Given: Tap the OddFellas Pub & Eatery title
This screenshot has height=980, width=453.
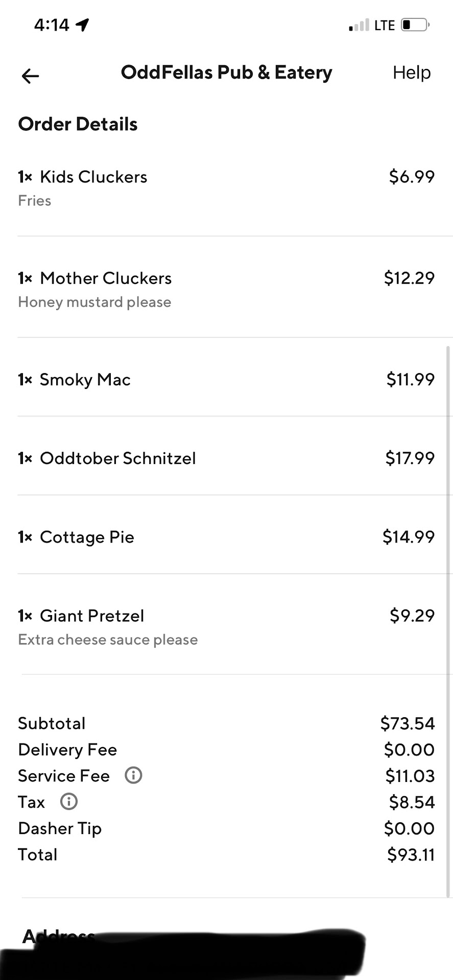Looking at the screenshot, I should (x=226, y=72).
